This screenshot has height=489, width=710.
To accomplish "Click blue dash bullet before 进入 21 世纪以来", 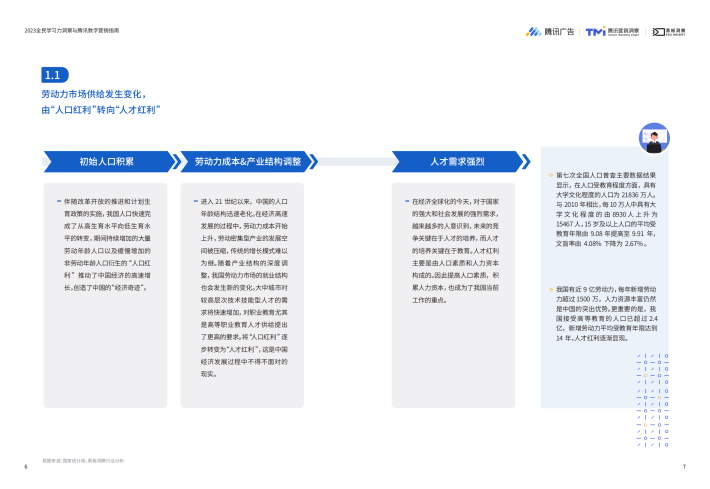I will 196,201.
